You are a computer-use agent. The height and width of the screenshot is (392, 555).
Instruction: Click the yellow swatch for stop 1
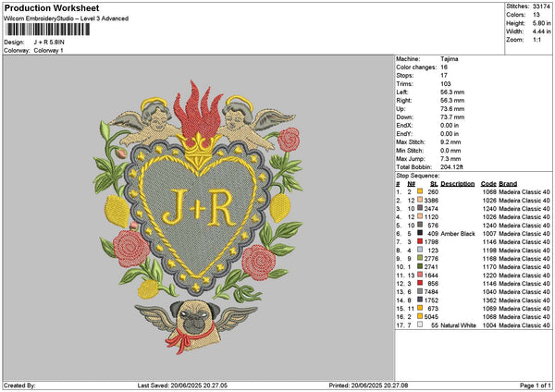[x=419, y=191]
